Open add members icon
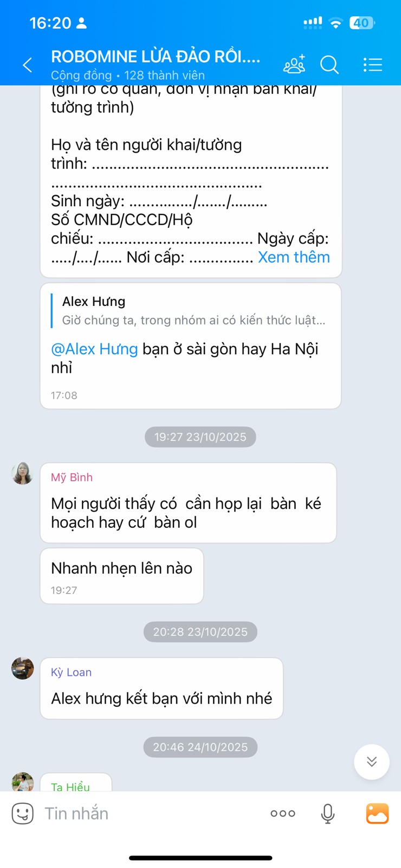401x868 pixels. [294, 64]
